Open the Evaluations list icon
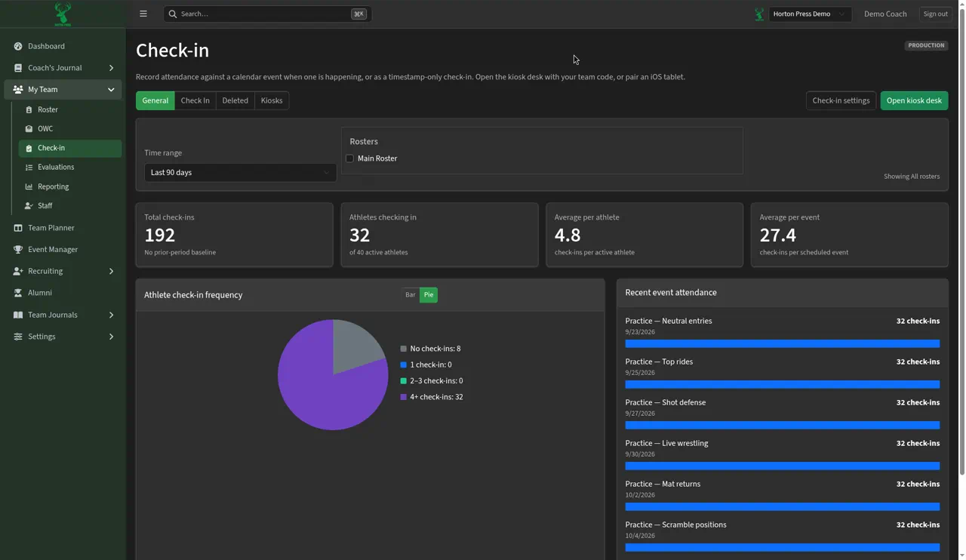The width and height of the screenshot is (966, 560). (x=29, y=168)
